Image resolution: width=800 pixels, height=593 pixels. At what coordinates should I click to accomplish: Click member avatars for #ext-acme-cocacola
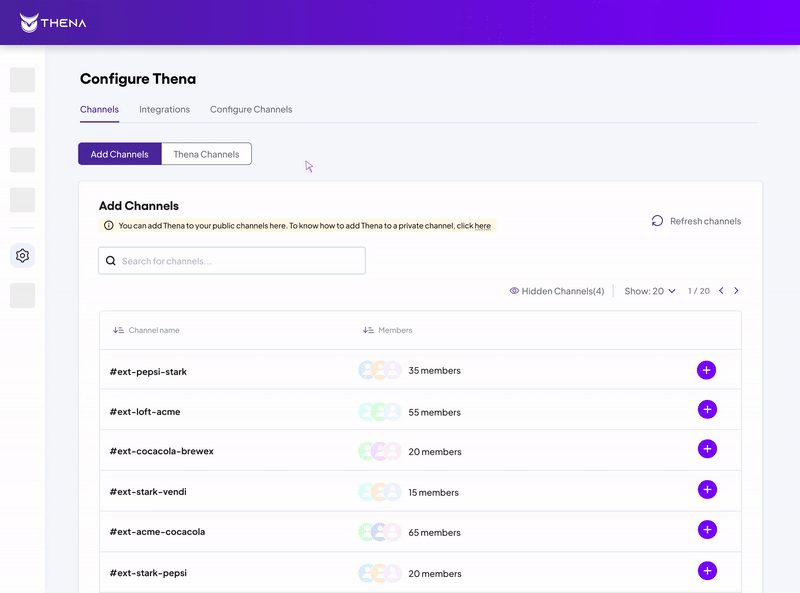coord(380,532)
